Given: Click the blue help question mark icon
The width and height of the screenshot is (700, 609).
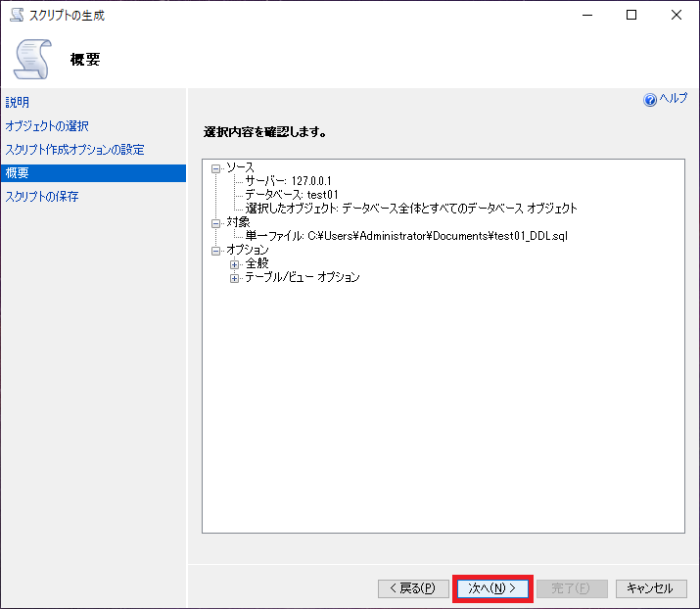Looking at the screenshot, I should [x=649, y=100].
